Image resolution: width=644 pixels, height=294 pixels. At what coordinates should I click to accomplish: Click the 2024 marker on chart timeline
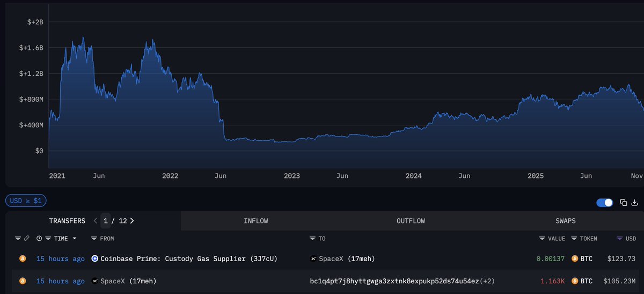click(x=414, y=176)
